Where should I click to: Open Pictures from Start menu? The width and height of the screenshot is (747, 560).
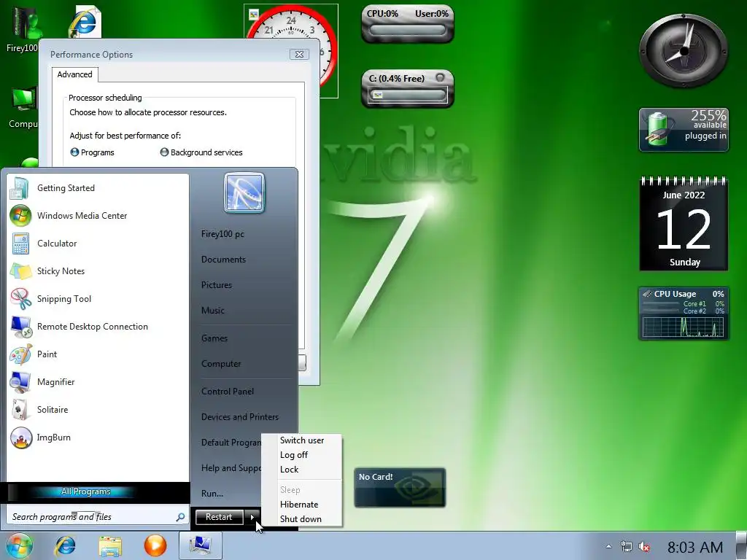[x=217, y=285]
